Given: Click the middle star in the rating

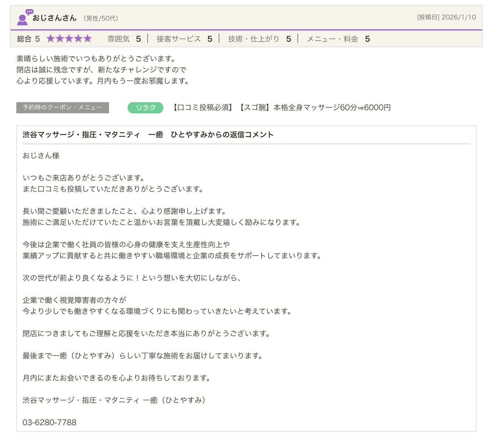Looking at the screenshot, I should click(x=69, y=39).
